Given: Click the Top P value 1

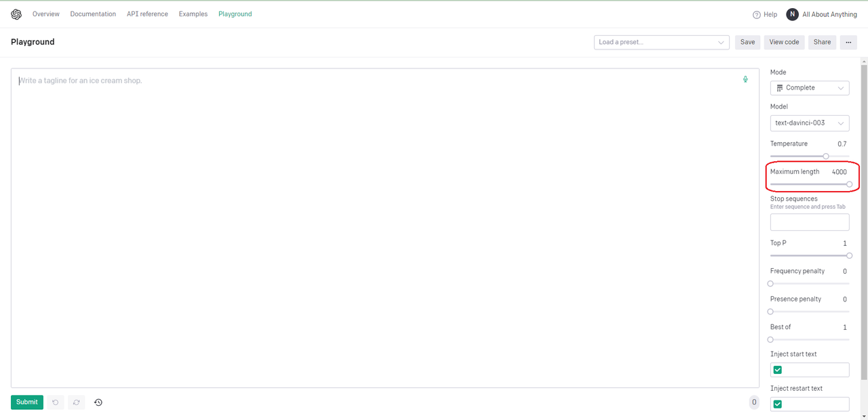Looking at the screenshot, I should pos(845,243).
